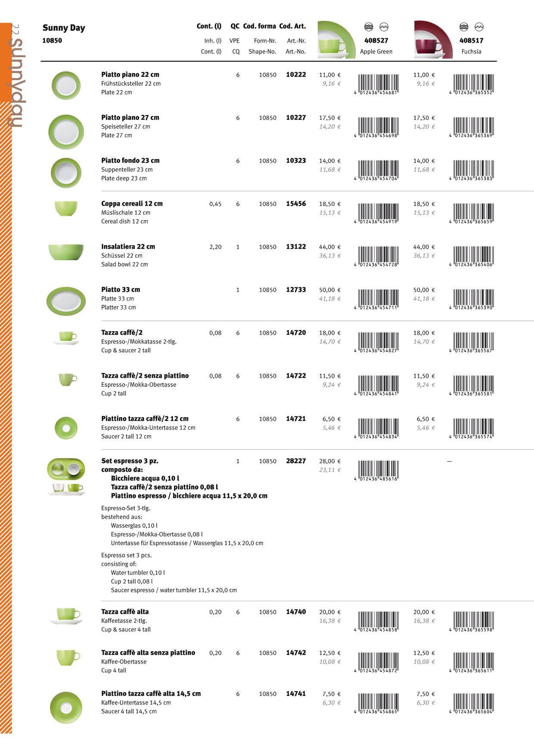Select the Insalatiera 22 cm salad bowl image

[x=66, y=252]
